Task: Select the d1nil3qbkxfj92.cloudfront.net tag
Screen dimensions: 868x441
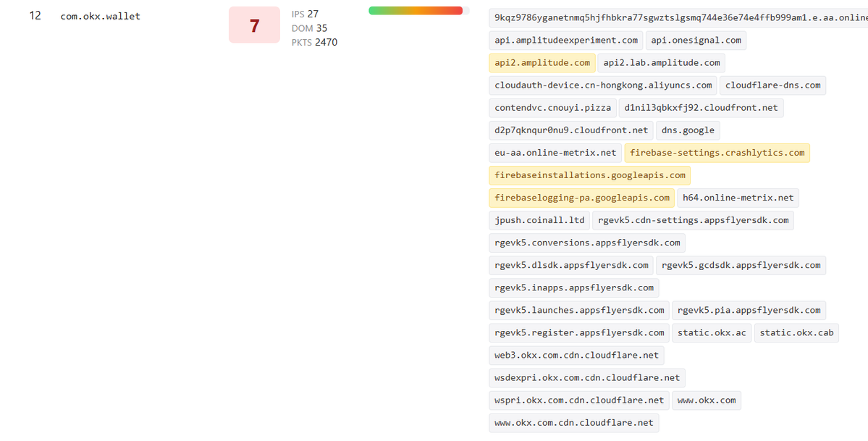Action: coord(701,107)
